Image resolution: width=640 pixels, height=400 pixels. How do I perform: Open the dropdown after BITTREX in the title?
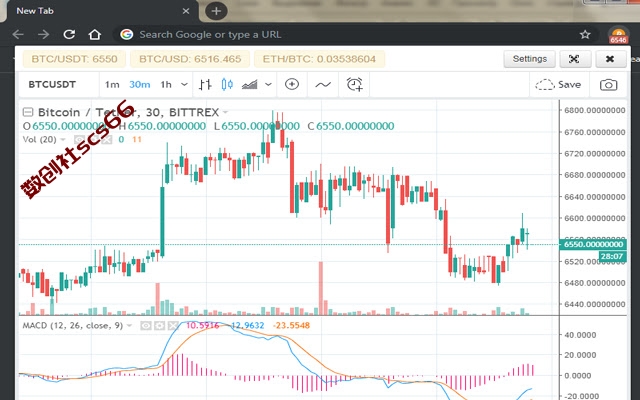(225, 112)
